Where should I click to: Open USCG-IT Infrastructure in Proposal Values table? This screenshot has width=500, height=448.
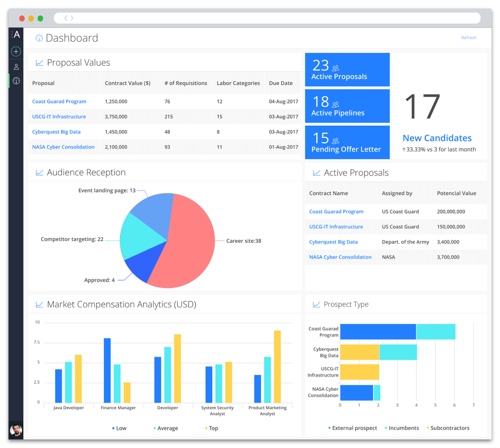tap(59, 117)
